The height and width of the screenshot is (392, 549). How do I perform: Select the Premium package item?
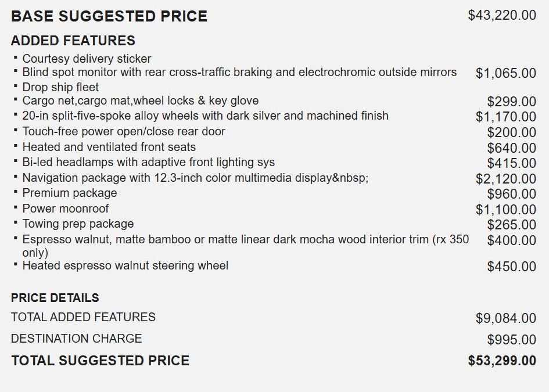click(x=70, y=193)
